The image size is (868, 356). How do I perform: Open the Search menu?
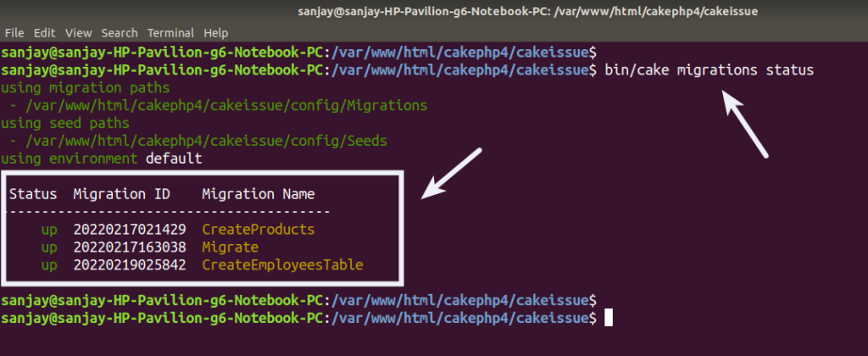point(120,33)
